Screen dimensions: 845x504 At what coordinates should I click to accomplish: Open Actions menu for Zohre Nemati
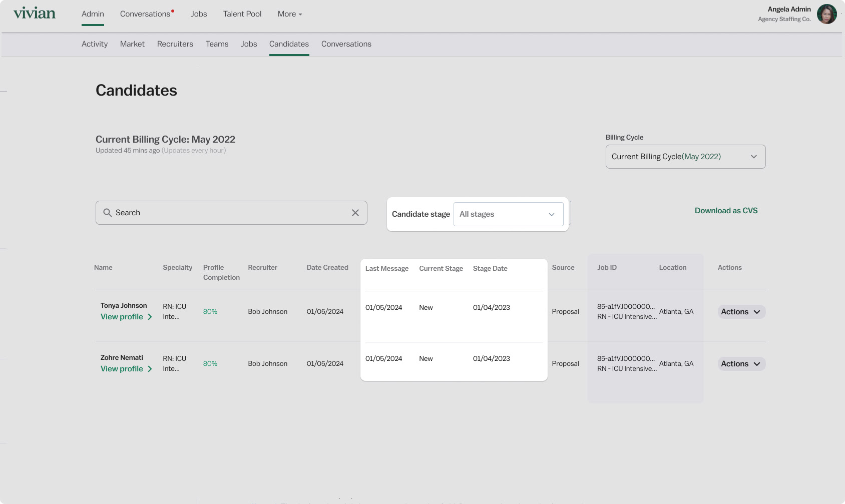tap(741, 364)
